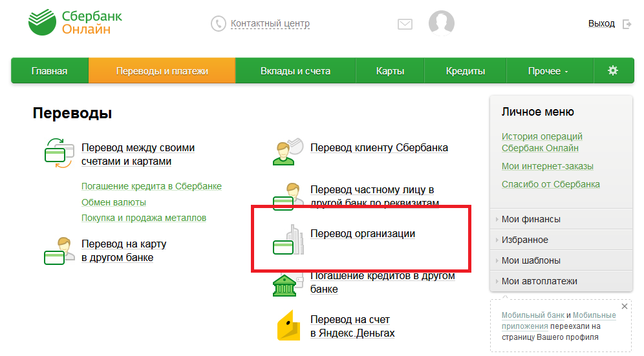
Task: Open Перевод на карту в другом банке
Action: click(123, 251)
